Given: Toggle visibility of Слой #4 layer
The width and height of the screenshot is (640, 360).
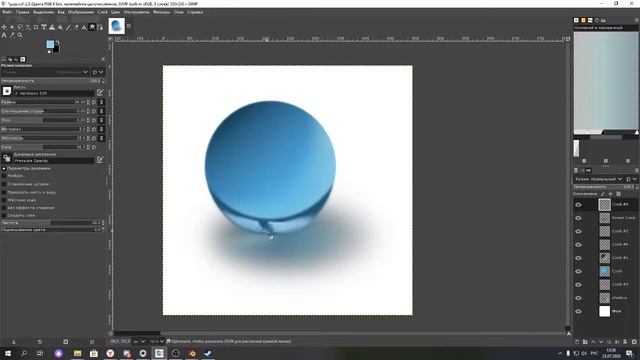Looking at the screenshot, I should click(578, 245).
